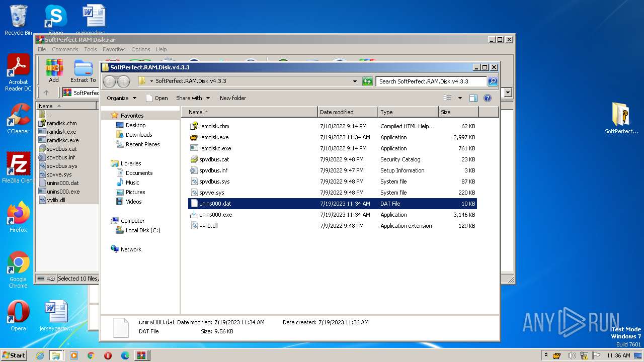644x362 pixels.
Task: Click the Open button in Explorer toolbar
Action: [x=156, y=98]
